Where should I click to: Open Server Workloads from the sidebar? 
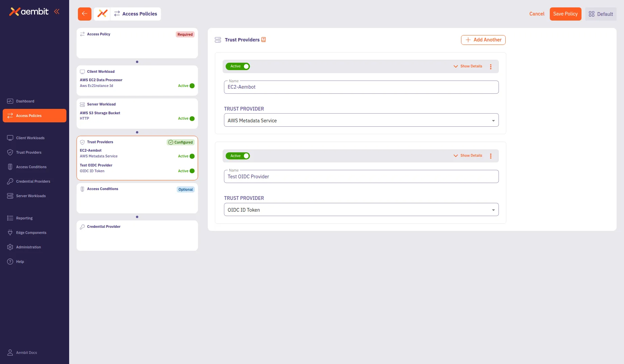click(x=31, y=195)
